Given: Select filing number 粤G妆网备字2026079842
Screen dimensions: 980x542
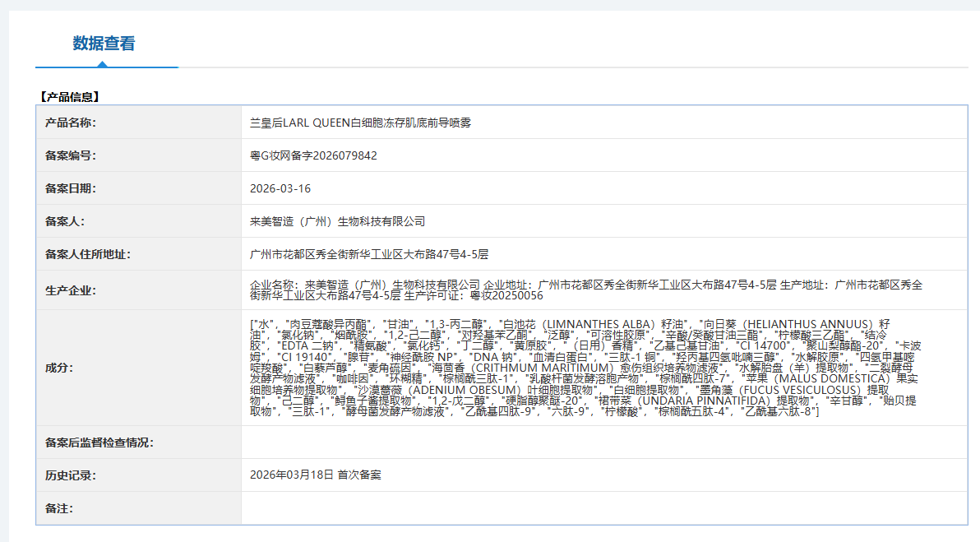Looking at the screenshot, I should coord(313,155).
